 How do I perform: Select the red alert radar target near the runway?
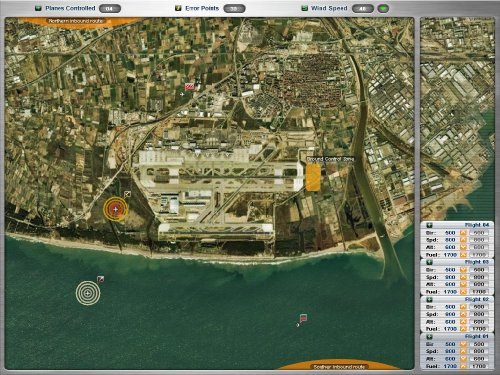pyautogui.click(x=116, y=209)
